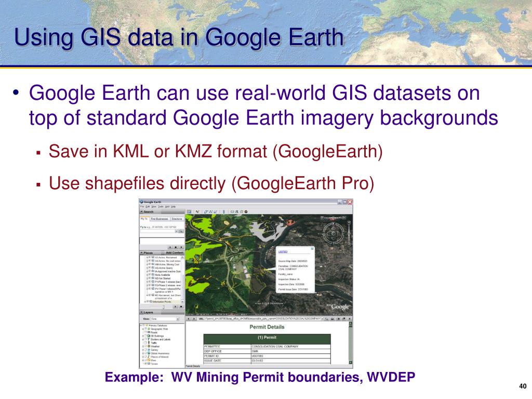Select DEP OFFICE table cell

point(228,351)
